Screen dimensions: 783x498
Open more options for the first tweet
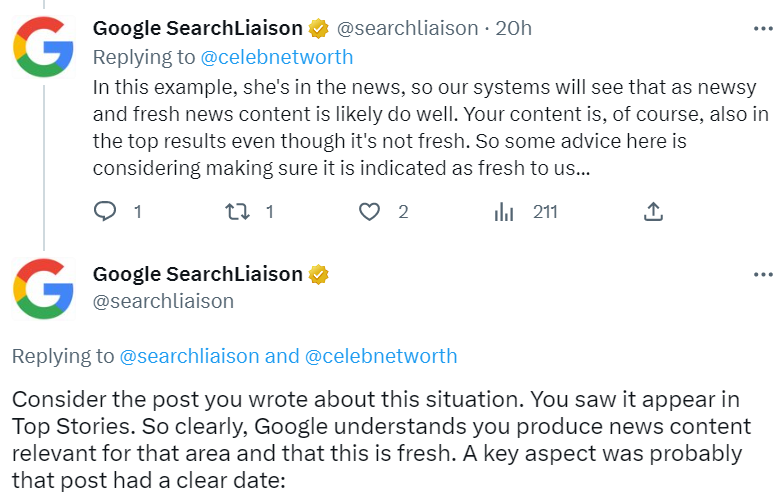(762, 28)
